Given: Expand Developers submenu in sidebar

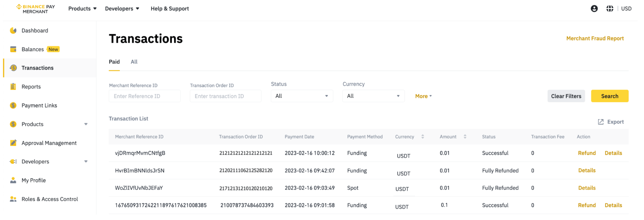Looking at the screenshot, I should click(86, 161).
